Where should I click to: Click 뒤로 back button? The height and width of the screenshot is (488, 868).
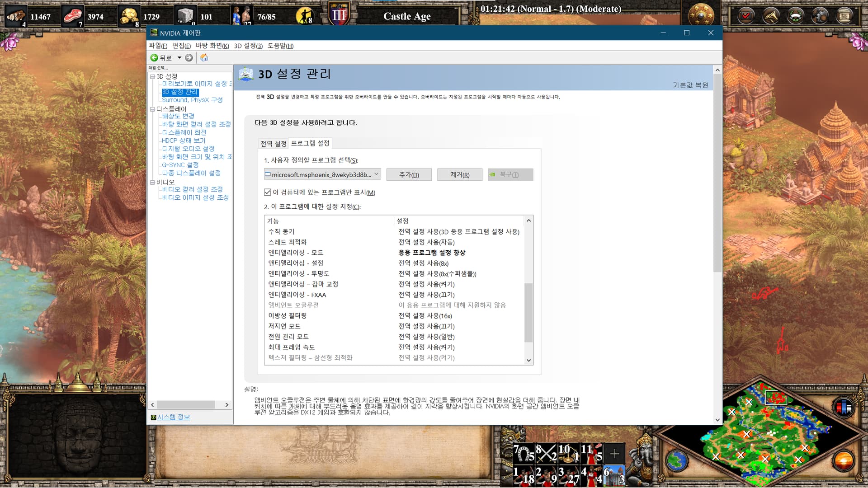point(161,57)
